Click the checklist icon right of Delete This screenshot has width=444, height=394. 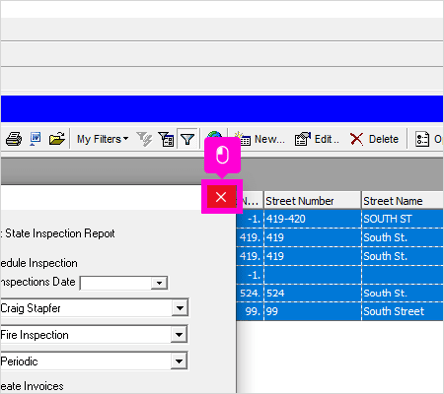422,139
